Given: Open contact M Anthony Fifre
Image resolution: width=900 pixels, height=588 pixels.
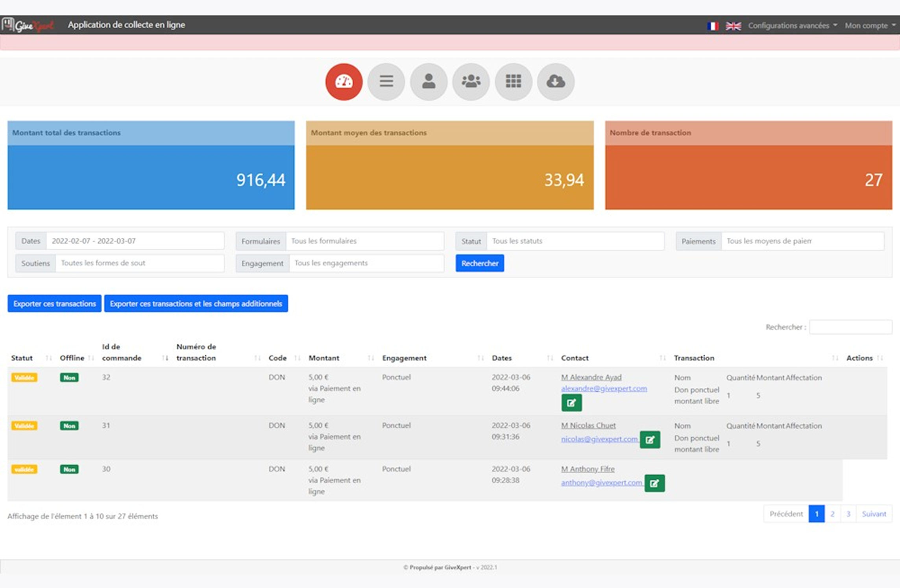Looking at the screenshot, I should click(588, 469).
